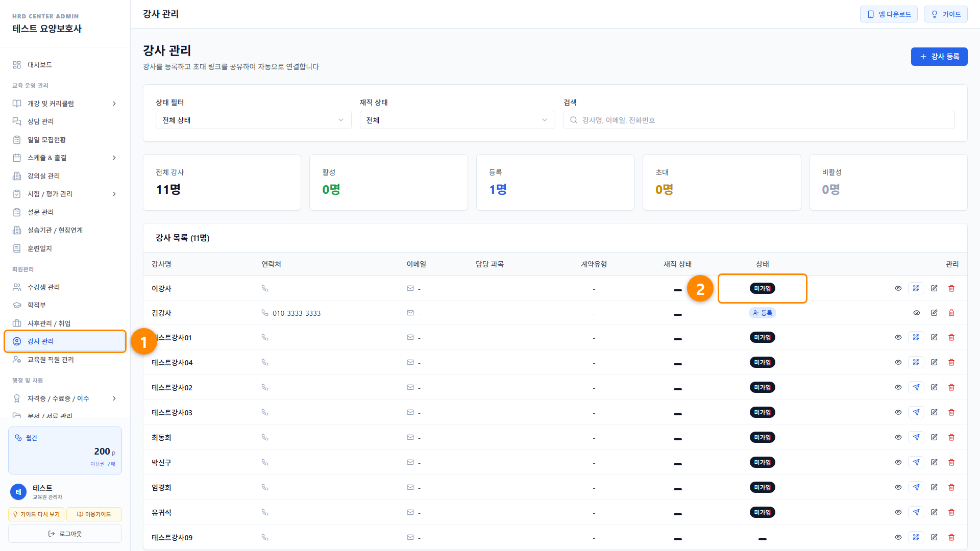The image size is (980, 551).
Task: Edit instructor 테스트강사09
Action: 934,537
